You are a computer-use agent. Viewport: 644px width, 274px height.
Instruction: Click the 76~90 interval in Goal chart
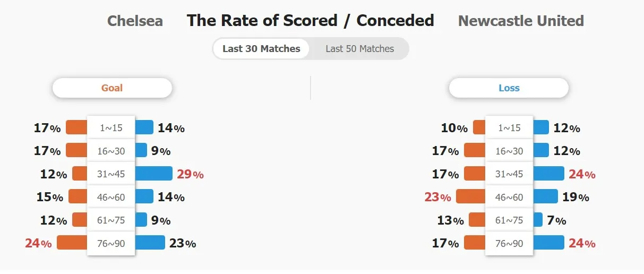111,244
